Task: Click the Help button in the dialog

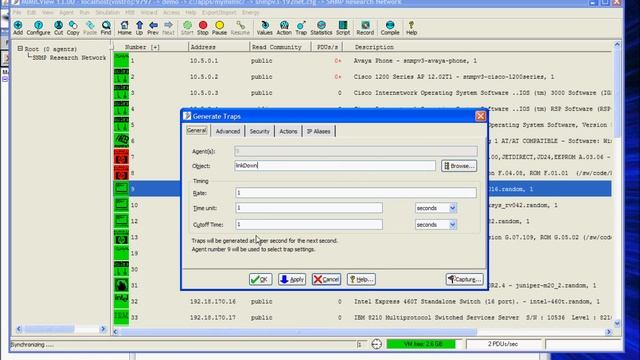Action: 361,279
